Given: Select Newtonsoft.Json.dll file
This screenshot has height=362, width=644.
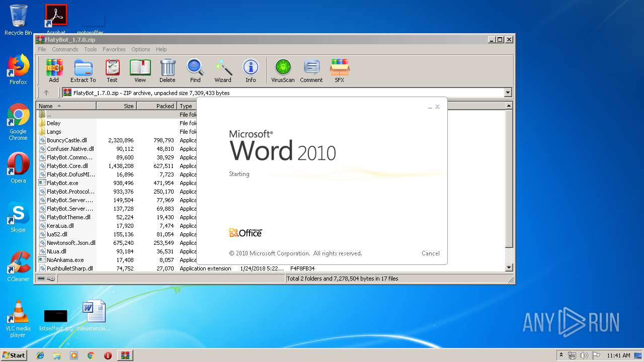Looking at the screenshot, I should coord(71,243).
